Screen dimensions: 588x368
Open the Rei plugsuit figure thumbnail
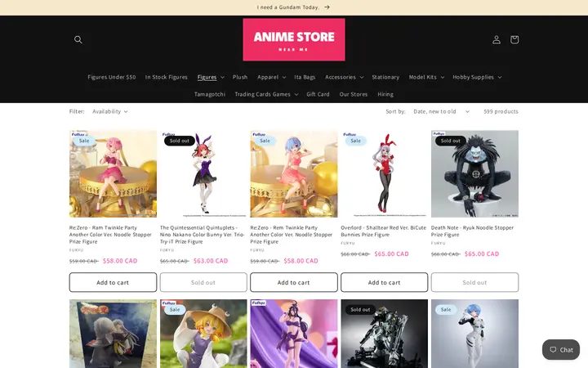coord(474,334)
